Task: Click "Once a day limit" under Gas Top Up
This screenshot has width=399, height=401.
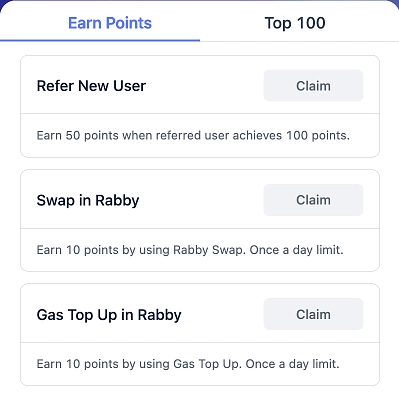Action: (x=292, y=364)
